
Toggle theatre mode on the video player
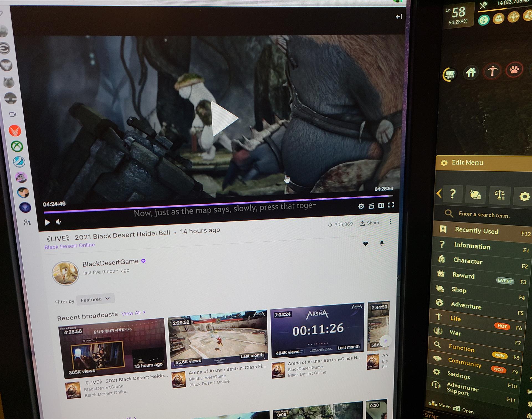381,205
